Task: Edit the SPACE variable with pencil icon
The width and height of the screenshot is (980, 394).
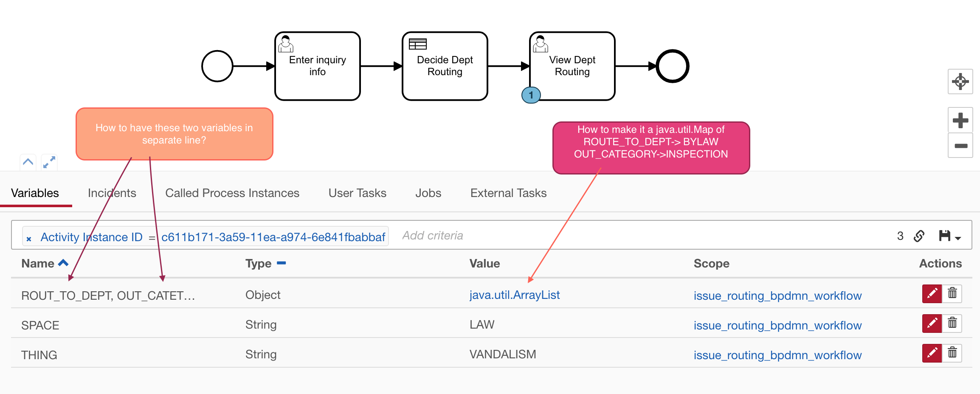Action: (931, 323)
